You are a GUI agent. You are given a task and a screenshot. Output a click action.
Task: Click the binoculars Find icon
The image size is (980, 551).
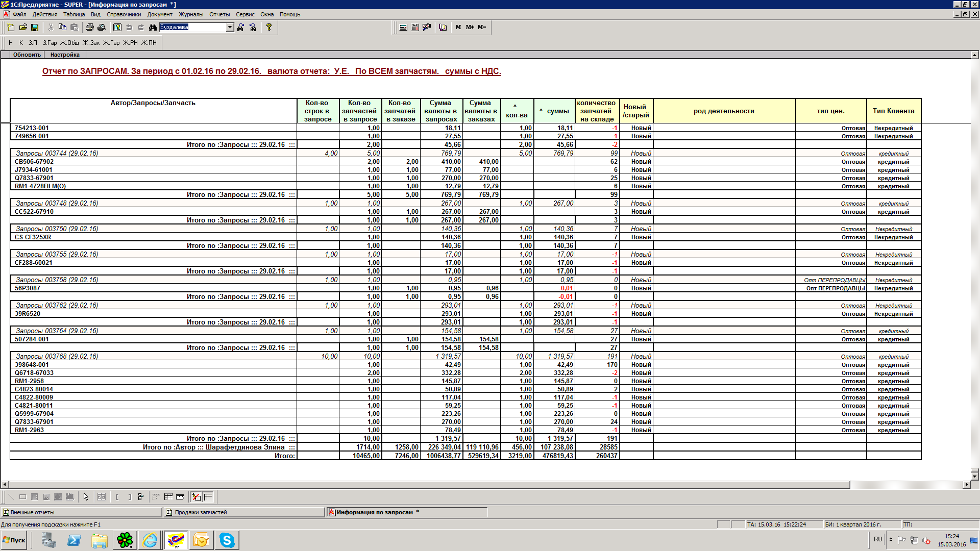click(153, 28)
